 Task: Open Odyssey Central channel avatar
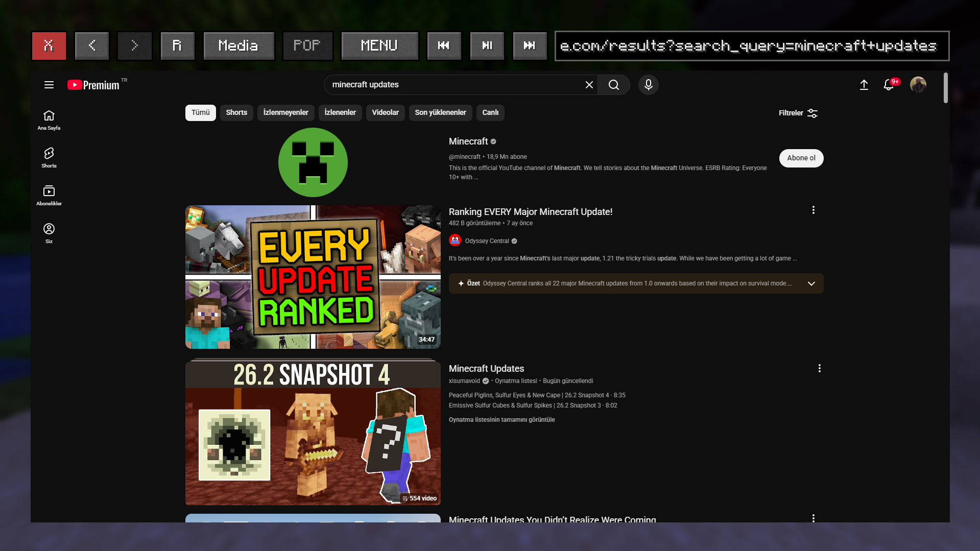[455, 241]
